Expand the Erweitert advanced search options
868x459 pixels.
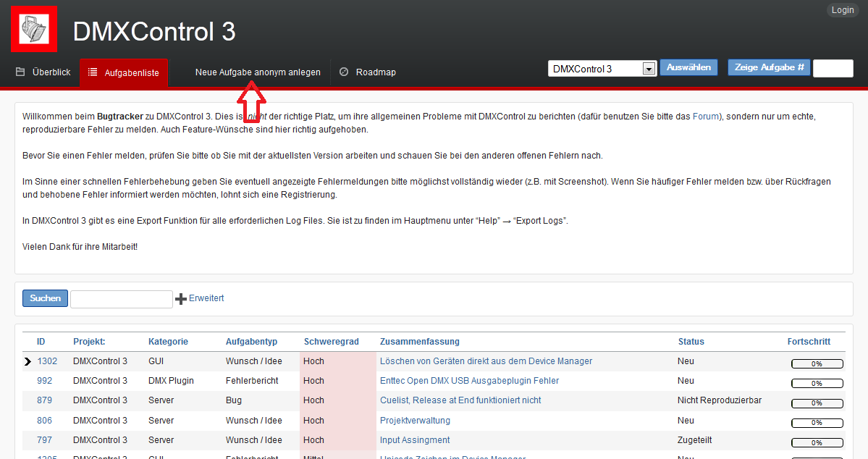[x=206, y=298]
